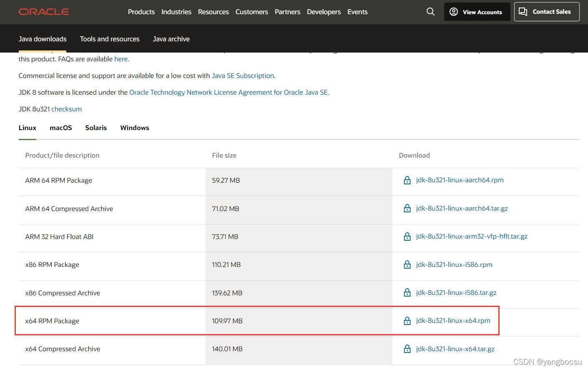
Task: Click the Oracle logo
Action: pos(44,12)
